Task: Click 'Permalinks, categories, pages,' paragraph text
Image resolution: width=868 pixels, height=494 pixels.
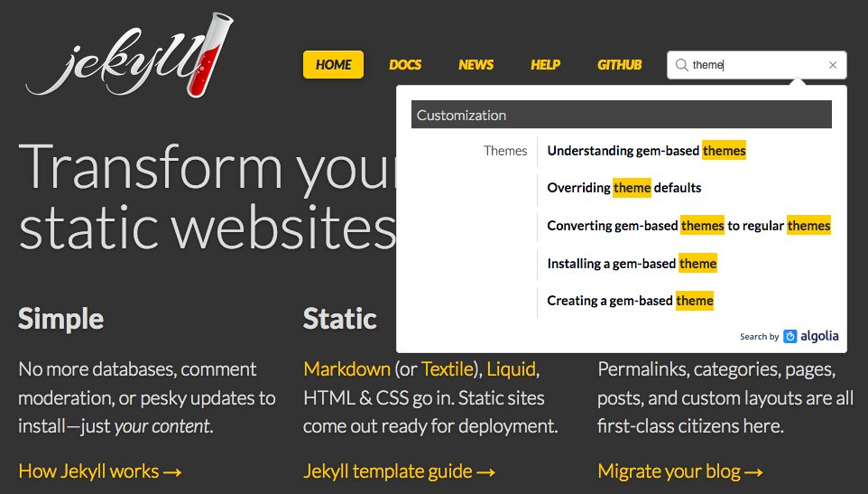Action: [716, 369]
